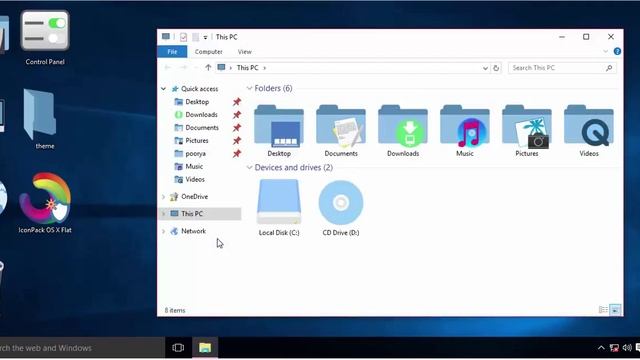
Task: Open the Pictures folder with camera icon
Action: [527, 131]
